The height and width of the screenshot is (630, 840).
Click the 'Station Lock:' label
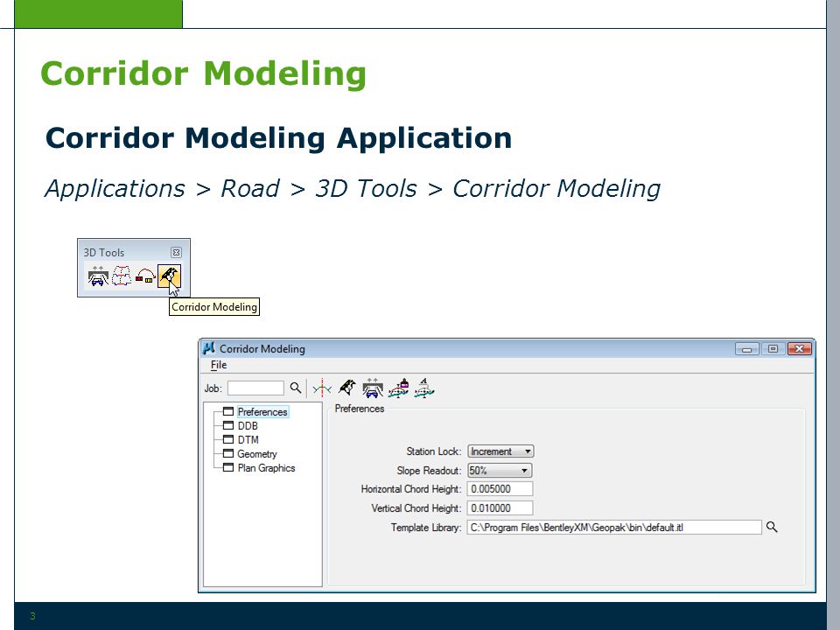[433, 451]
